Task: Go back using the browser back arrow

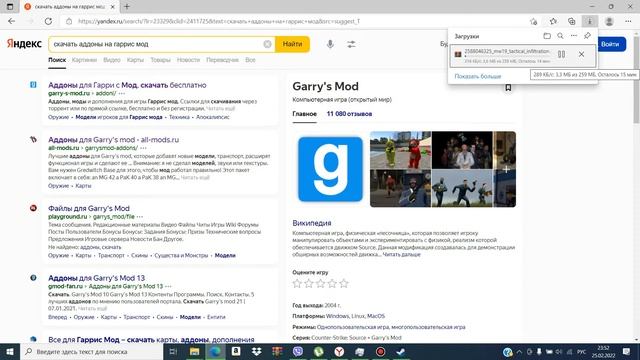Action: click(11, 21)
